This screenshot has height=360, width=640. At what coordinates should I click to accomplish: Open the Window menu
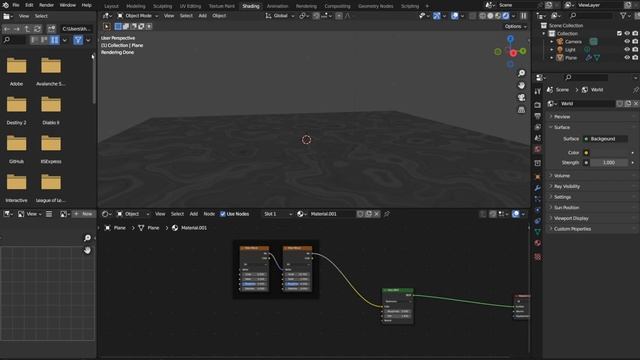(x=68, y=5)
